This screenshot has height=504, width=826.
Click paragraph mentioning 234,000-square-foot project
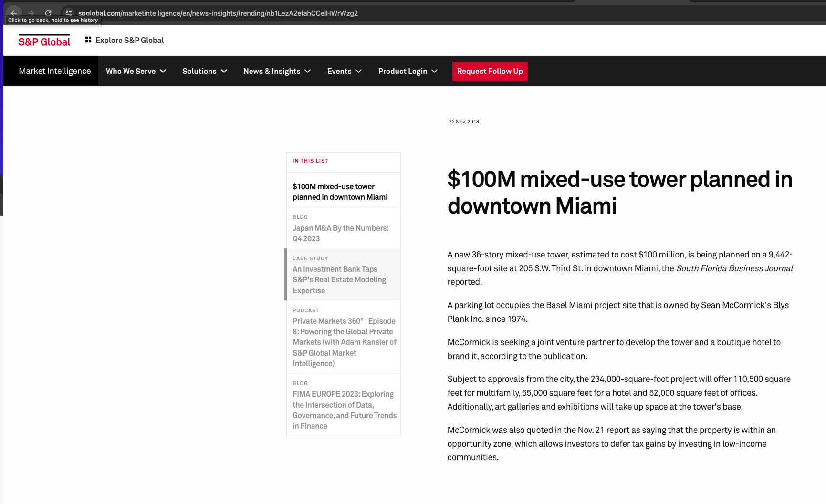pos(619,393)
